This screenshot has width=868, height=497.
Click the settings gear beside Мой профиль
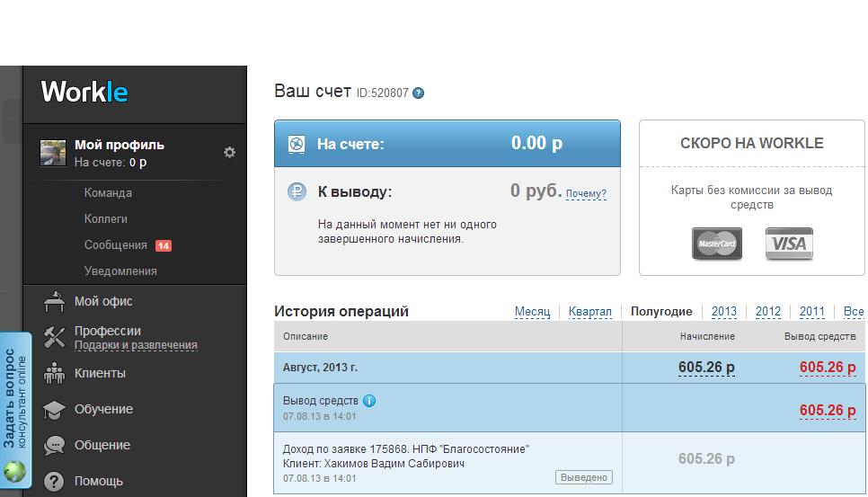click(229, 153)
